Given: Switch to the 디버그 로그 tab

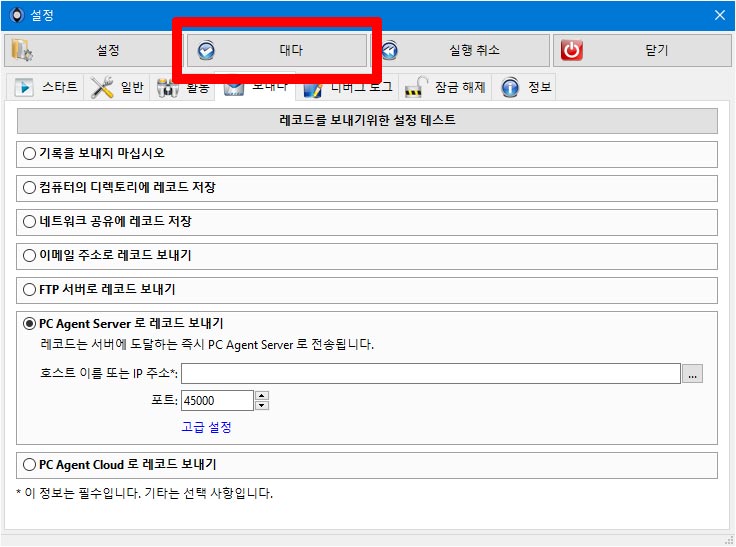Looking at the screenshot, I should coord(348,87).
